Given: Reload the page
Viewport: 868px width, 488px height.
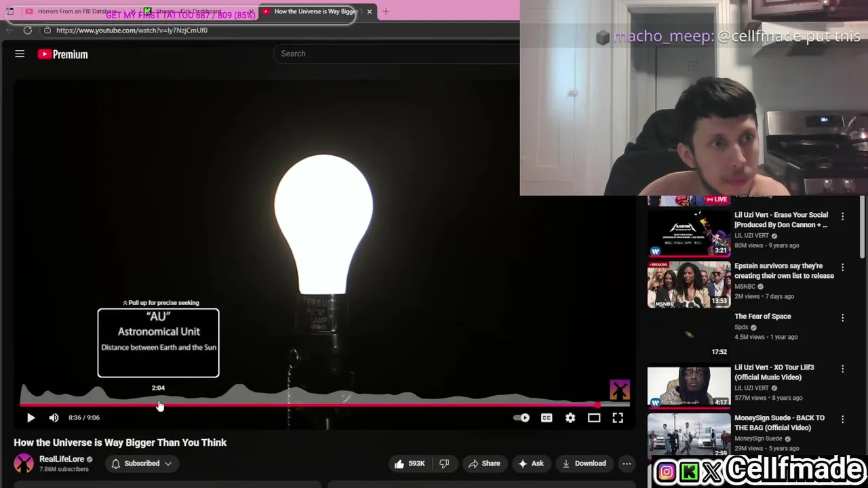Looking at the screenshot, I should 28,30.
